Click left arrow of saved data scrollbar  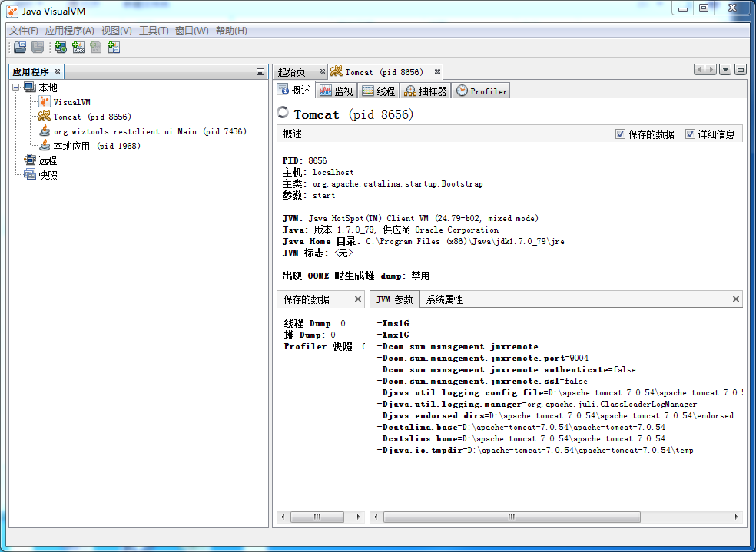283,517
